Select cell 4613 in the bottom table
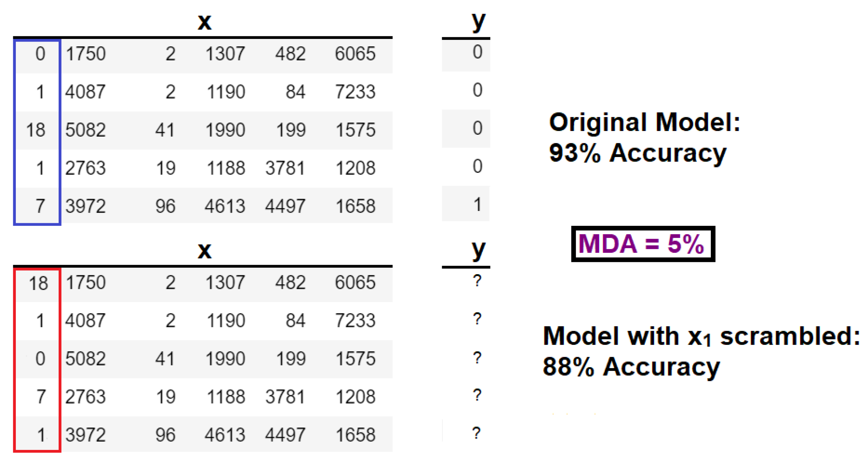Screen dimensions: 868x464 tap(225, 435)
